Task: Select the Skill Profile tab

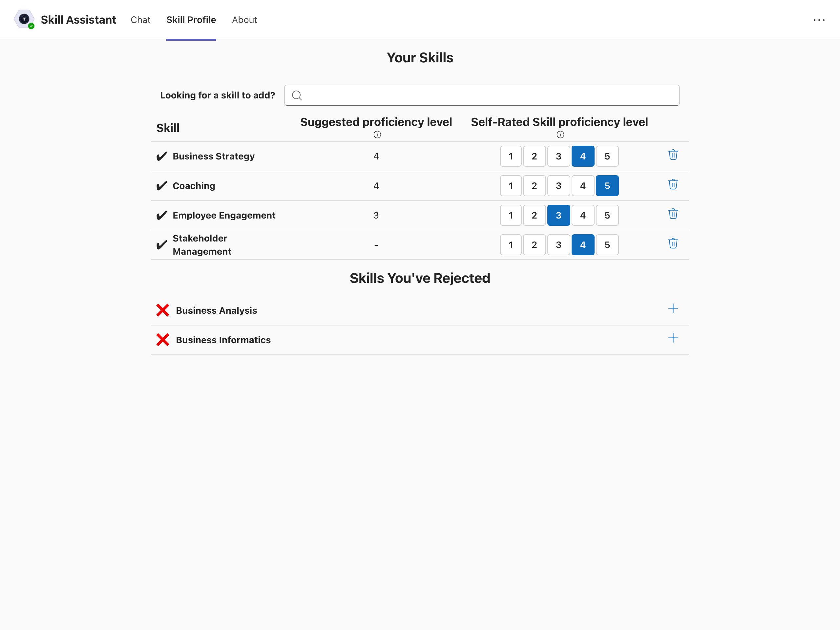Action: (x=191, y=20)
